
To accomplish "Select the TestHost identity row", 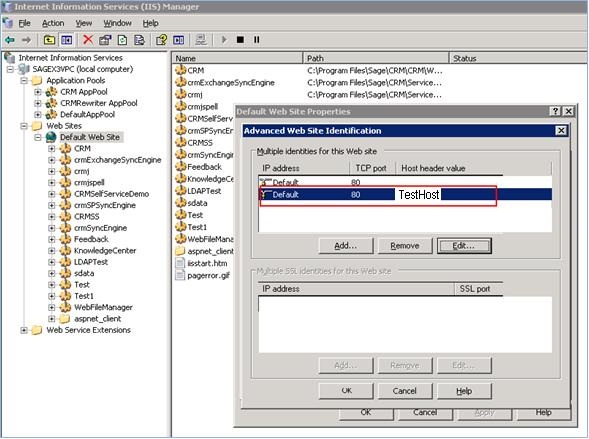I will [405, 195].
